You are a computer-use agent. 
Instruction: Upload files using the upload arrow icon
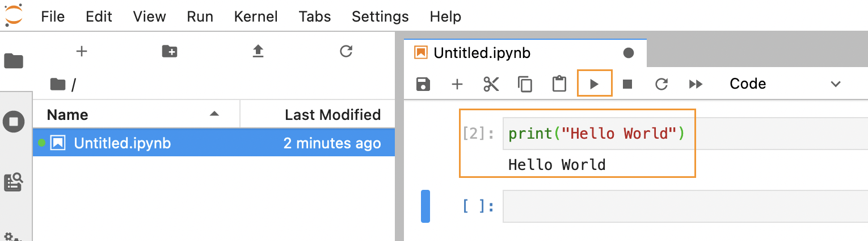258,52
